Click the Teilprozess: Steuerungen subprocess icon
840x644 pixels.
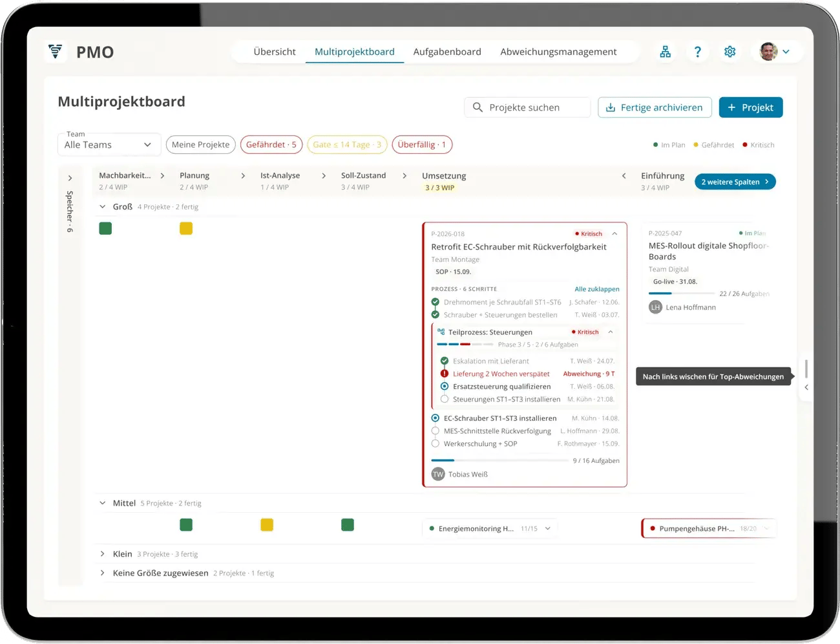pos(441,332)
